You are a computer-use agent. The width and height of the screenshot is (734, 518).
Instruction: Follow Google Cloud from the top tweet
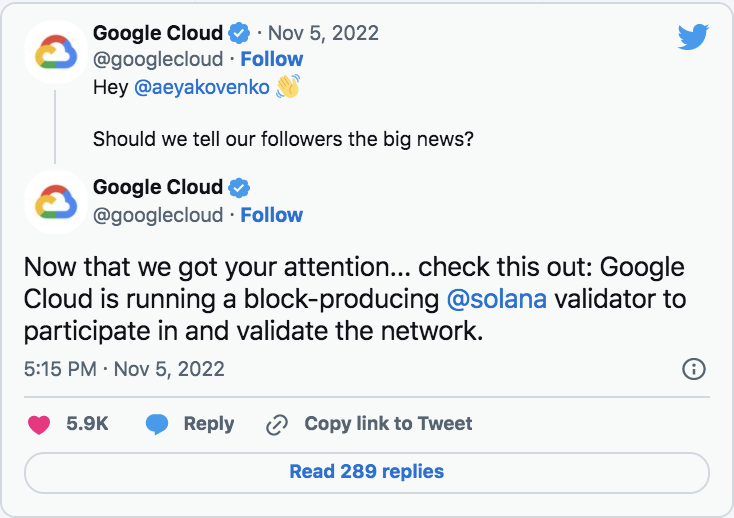point(271,59)
